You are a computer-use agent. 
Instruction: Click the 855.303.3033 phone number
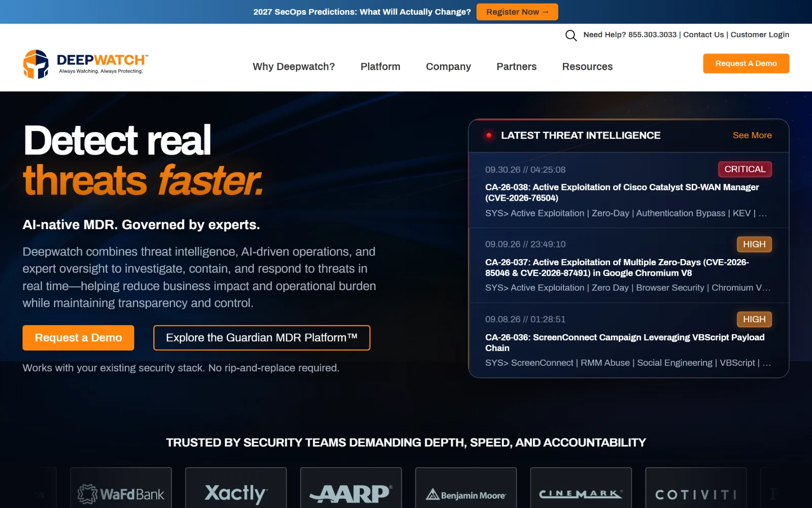pyautogui.click(x=652, y=35)
